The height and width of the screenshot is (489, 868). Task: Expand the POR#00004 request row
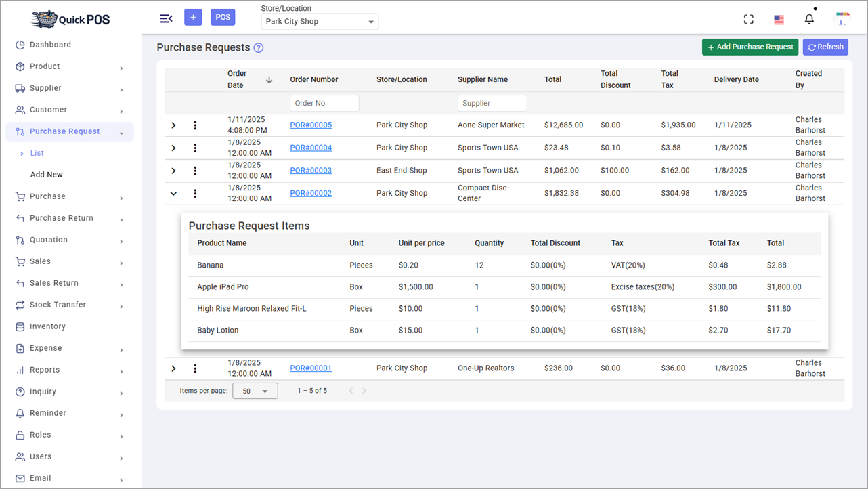point(173,148)
